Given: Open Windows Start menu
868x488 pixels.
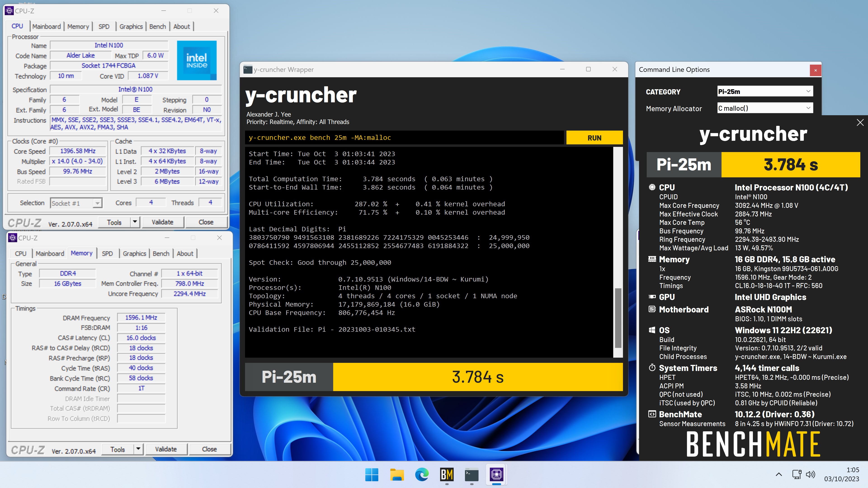Looking at the screenshot, I should coord(372,474).
